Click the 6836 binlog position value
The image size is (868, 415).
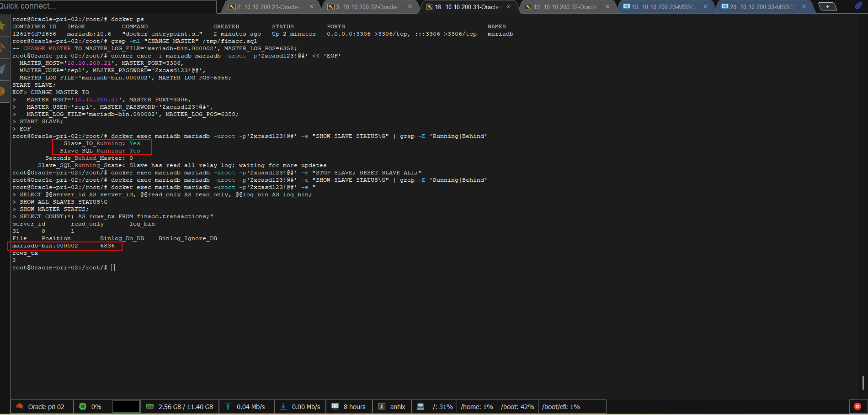107,246
